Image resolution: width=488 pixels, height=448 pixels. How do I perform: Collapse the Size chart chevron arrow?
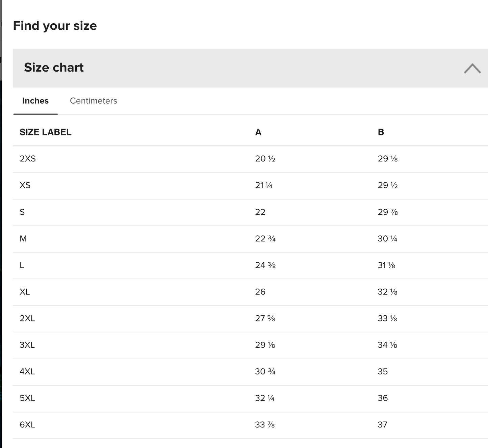(472, 68)
